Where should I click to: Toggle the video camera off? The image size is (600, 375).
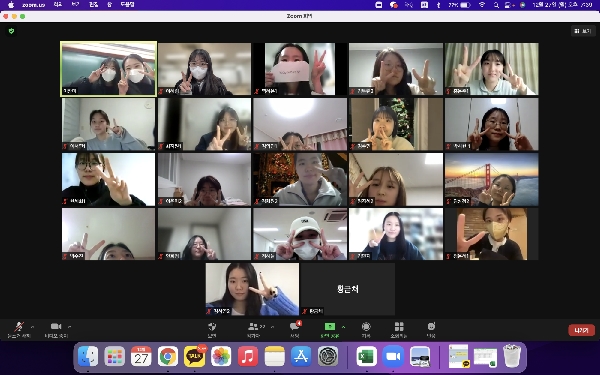[x=56, y=330]
